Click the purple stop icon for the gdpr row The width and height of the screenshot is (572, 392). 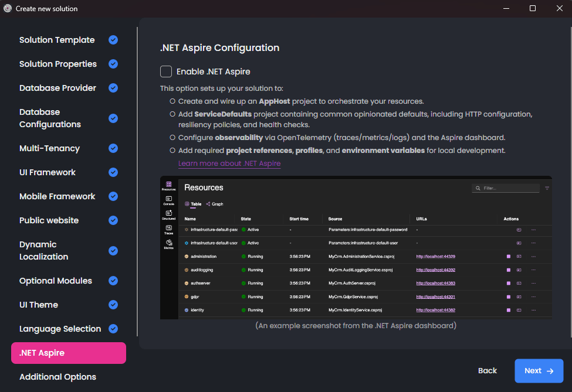click(509, 296)
